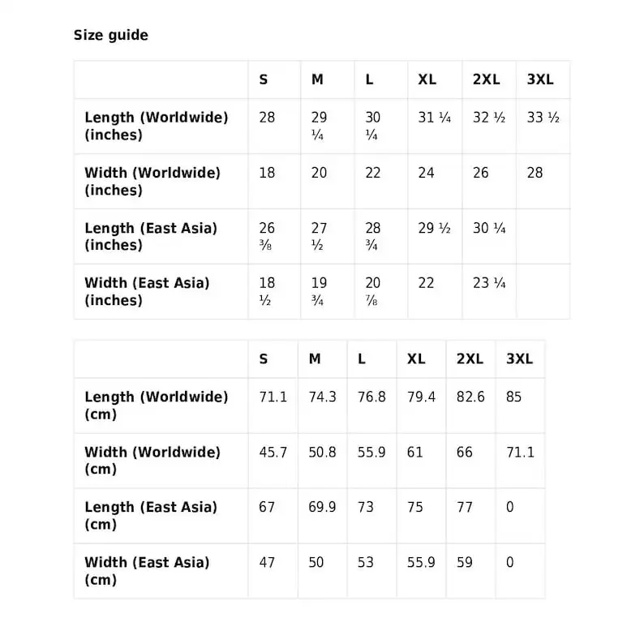Click the Length (East Asia) (cm) row label
Image resolution: width=644 pixels, height=644 pixels.
click(151, 516)
